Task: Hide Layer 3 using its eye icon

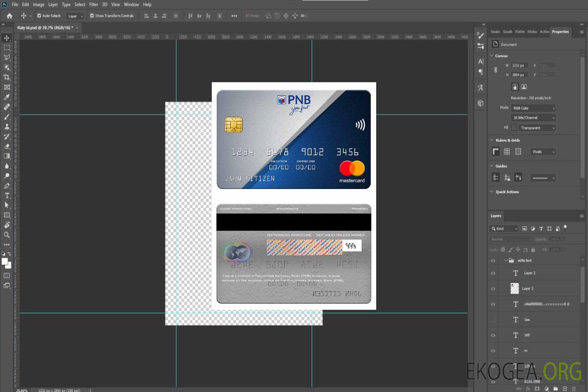Action: click(493, 289)
